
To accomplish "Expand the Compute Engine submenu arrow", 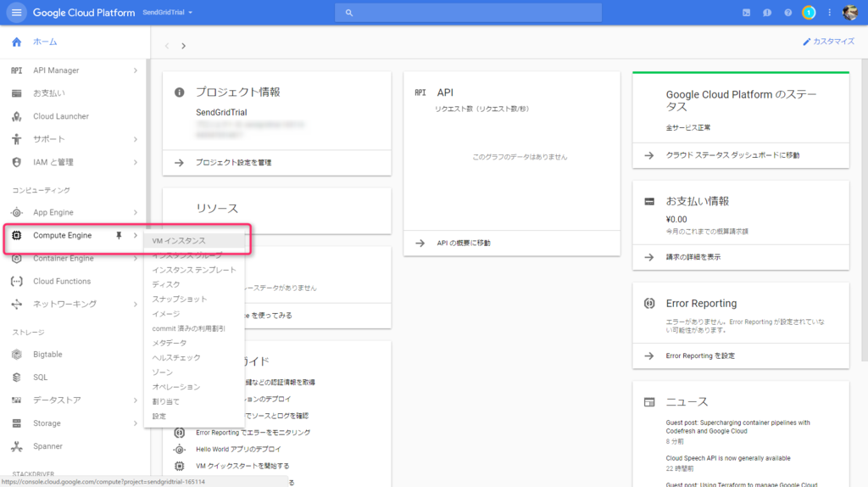I will tap(135, 236).
